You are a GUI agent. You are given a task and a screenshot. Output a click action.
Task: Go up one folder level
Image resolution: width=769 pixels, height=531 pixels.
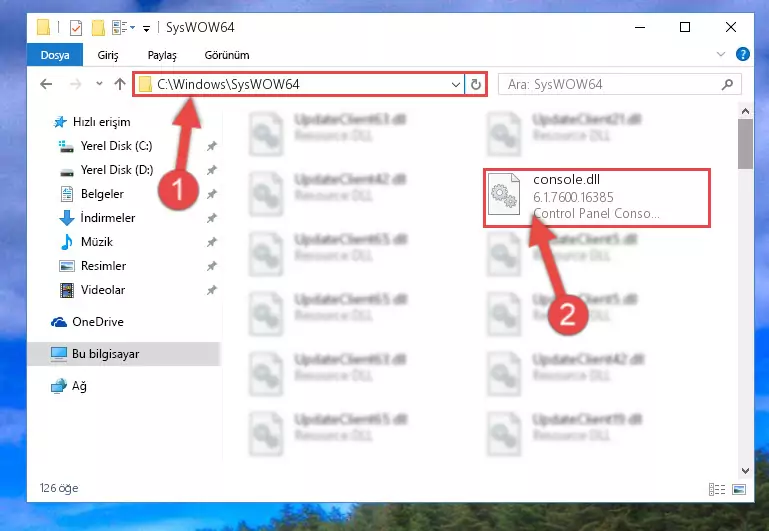[x=120, y=84]
